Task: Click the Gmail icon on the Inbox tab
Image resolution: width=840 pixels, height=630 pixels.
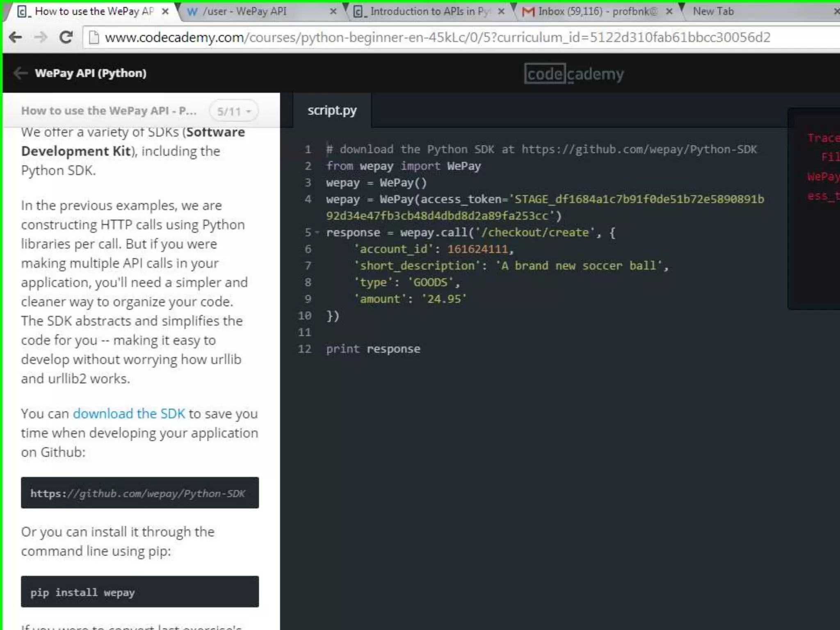Action: click(x=528, y=11)
